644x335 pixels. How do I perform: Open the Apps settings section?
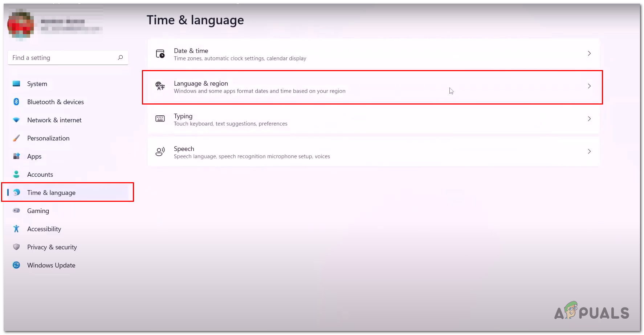click(x=34, y=156)
